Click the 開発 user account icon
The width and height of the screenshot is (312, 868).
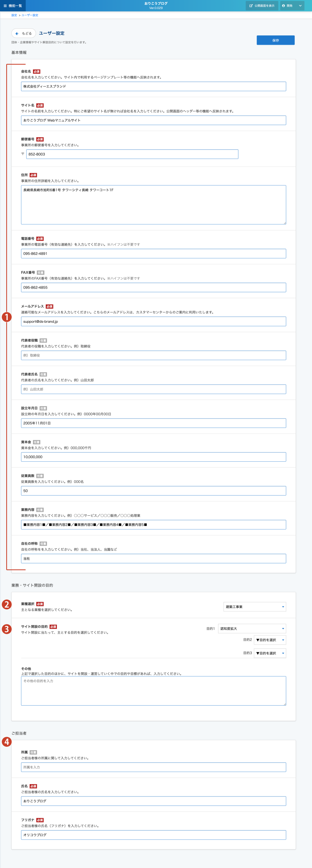[283, 6]
